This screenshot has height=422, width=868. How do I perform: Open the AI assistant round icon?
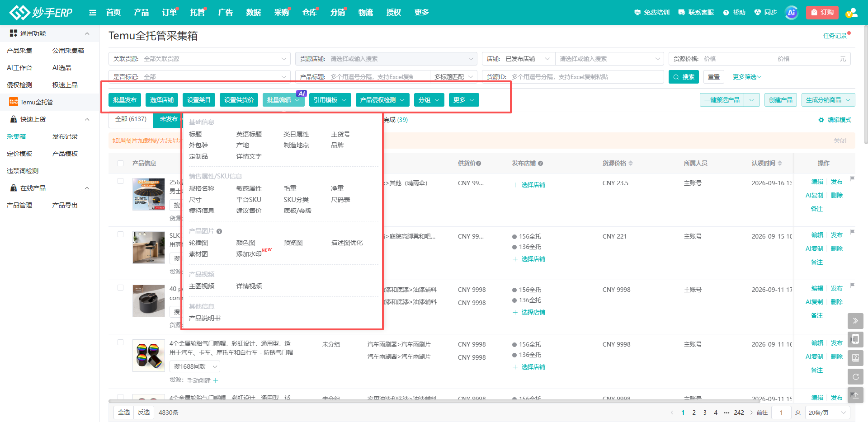(x=791, y=13)
